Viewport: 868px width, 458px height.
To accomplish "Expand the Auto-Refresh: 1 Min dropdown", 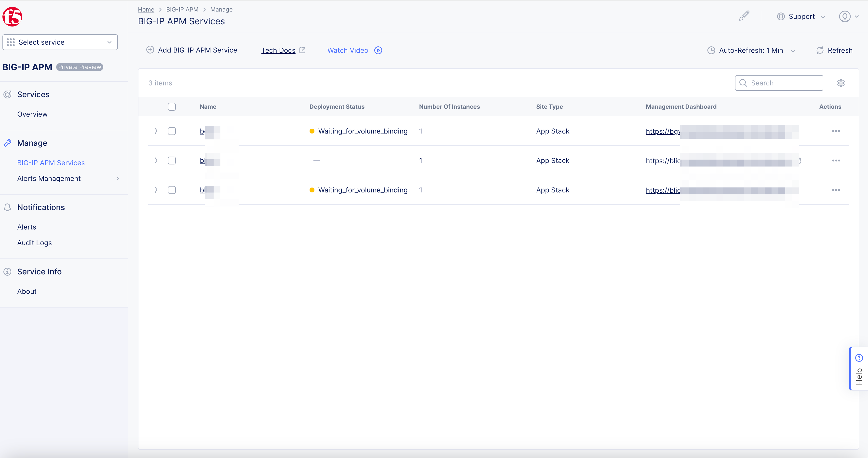I will click(x=751, y=50).
